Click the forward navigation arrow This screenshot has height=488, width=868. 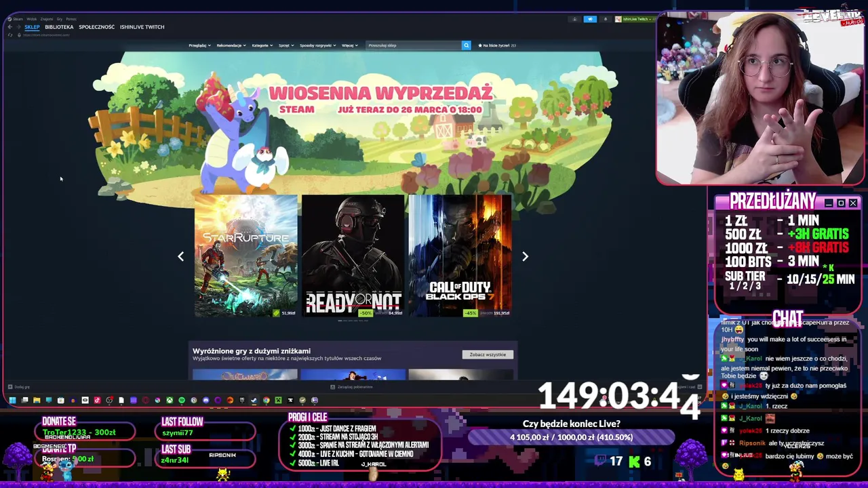pos(18,27)
